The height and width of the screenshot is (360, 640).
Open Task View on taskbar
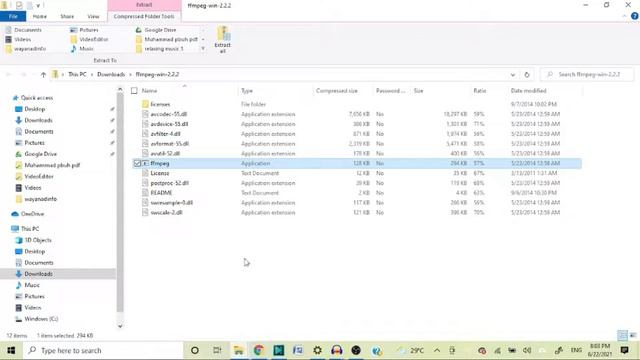point(217,350)
